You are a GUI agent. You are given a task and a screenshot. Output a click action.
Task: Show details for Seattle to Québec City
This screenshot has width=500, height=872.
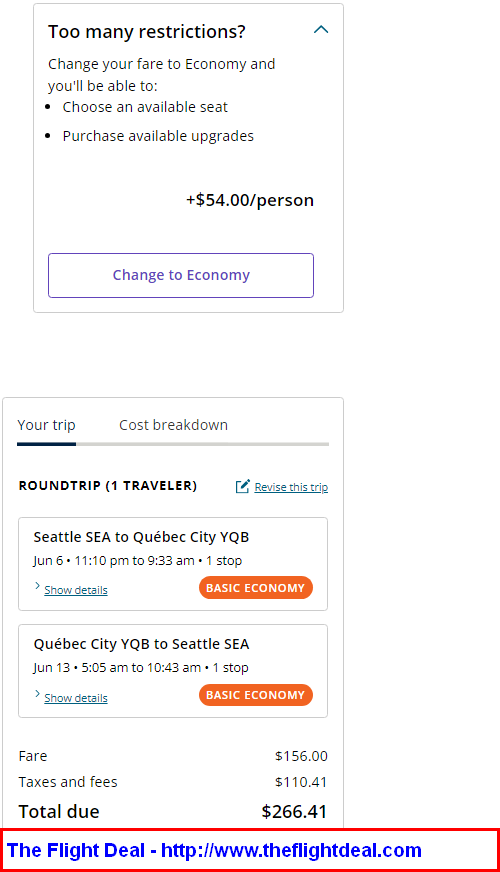tap(76, 590)
